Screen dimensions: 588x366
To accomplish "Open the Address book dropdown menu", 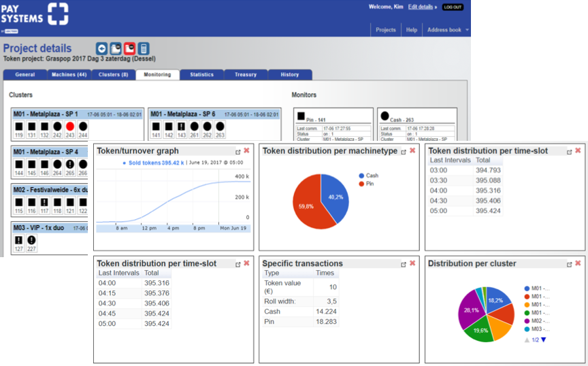I will (447, 30).
